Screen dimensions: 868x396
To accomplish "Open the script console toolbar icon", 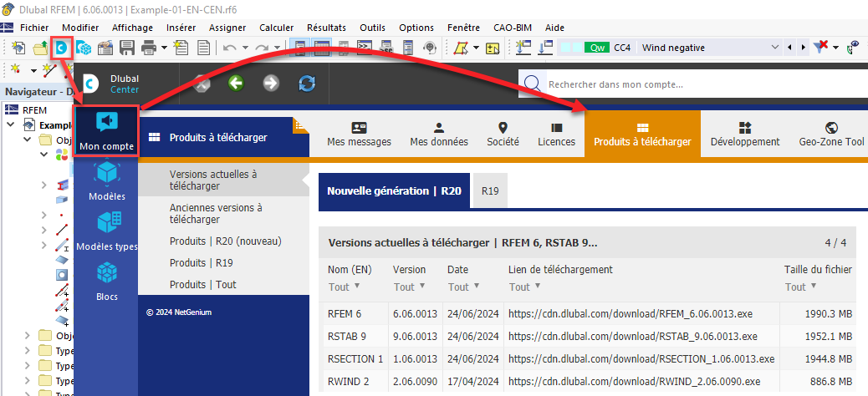I will click(365, 48).
